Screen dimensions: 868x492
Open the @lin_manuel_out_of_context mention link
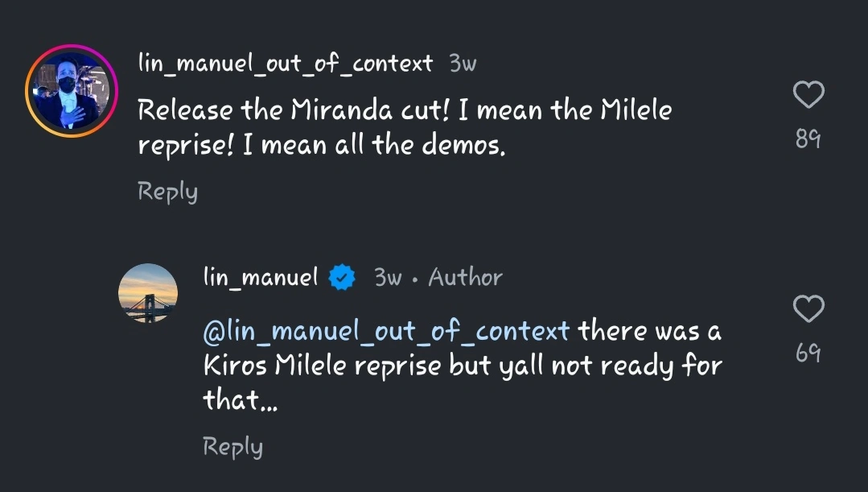pos(386,331)
